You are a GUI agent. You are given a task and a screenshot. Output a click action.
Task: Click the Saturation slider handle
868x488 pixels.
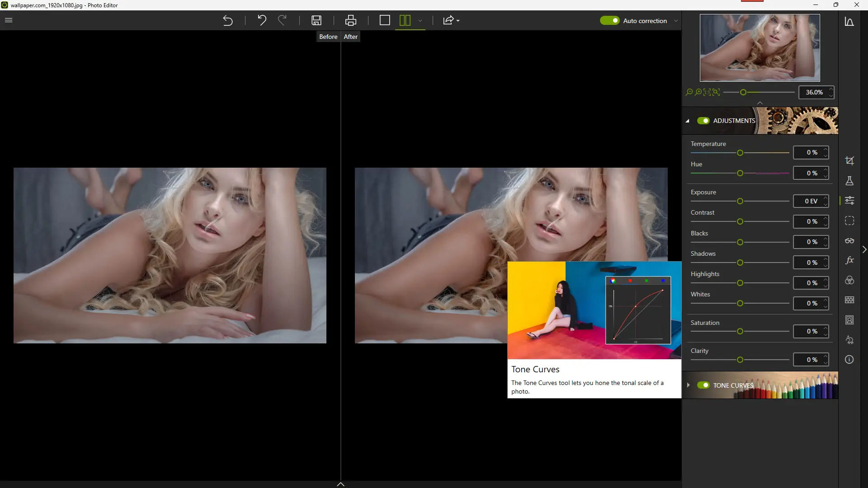[740, 331]
